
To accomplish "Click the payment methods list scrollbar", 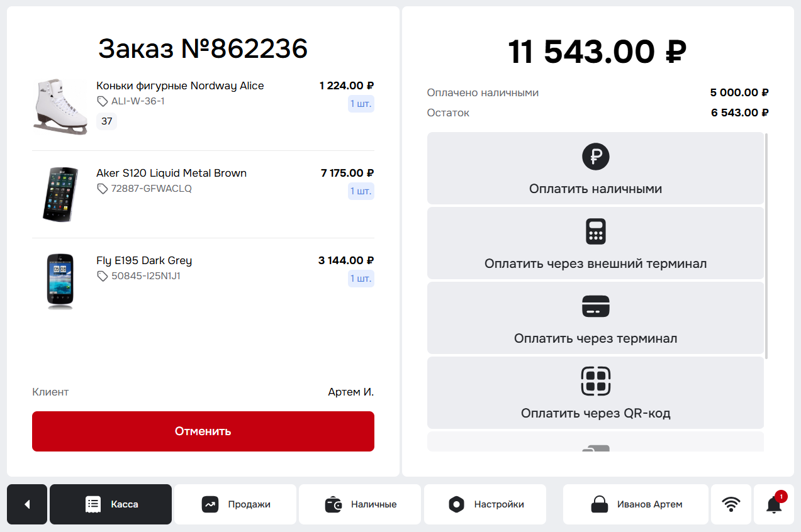I will pos(766,246).
